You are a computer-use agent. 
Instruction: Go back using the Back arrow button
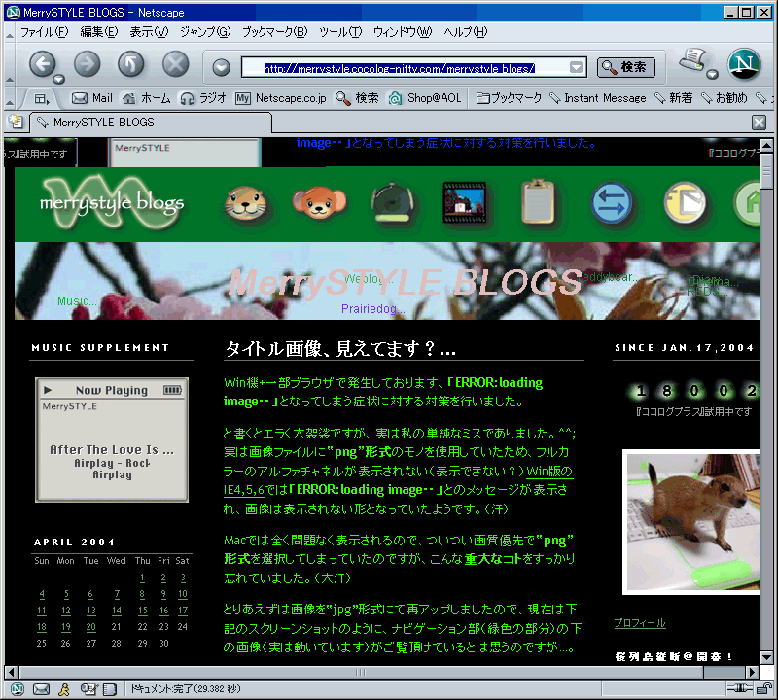tap(42, 64)
